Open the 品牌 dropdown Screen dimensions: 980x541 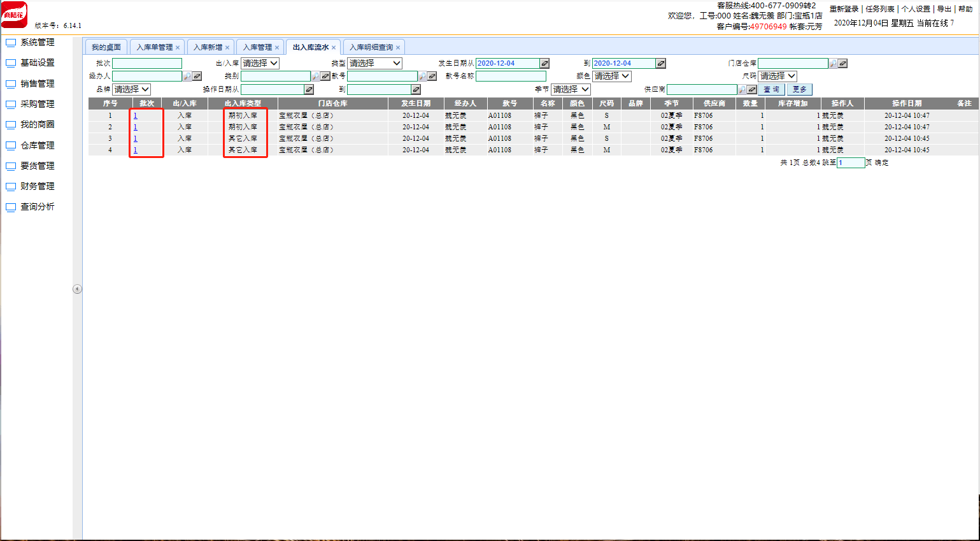132,90
